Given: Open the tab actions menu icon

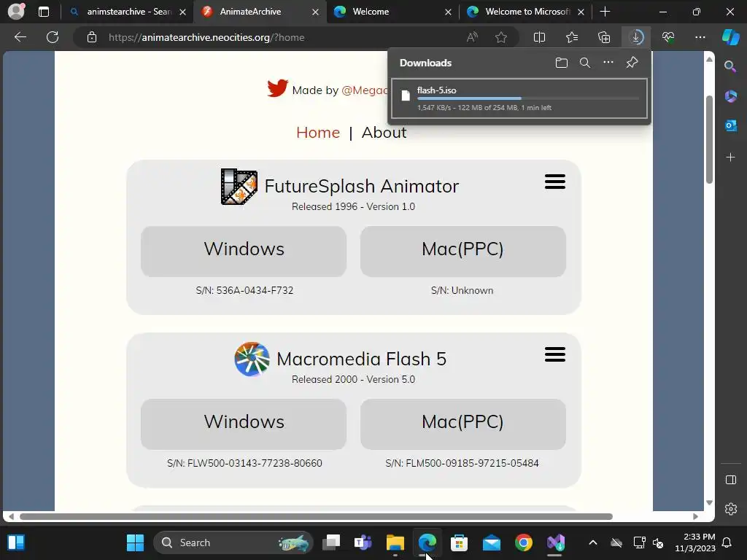Looking at the screenshot, I should click(x=43, y=12).
